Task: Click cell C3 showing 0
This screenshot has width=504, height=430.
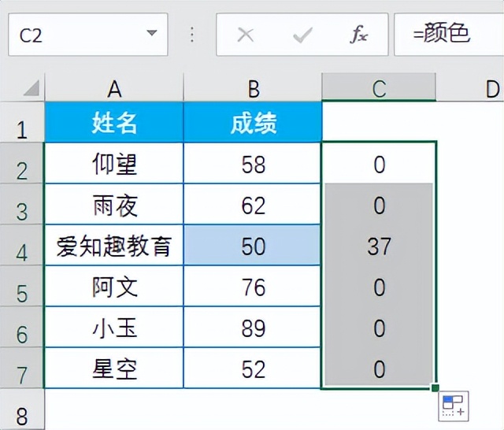Action: 379,204
